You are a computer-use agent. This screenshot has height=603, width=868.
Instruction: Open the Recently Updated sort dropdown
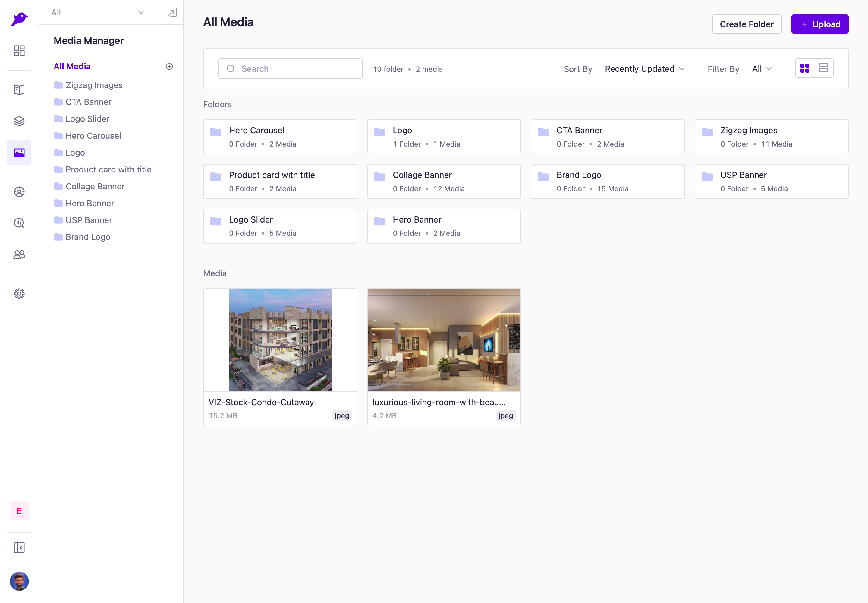pyautogui.click(x=645, y=69)
